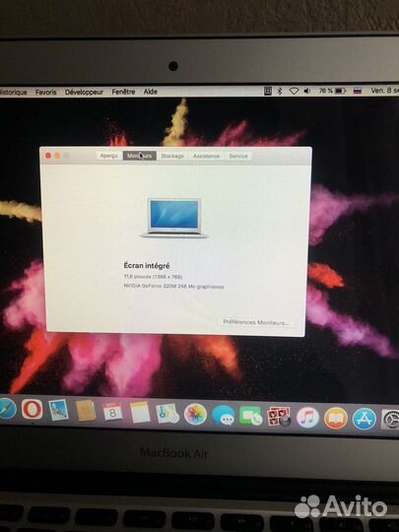The height and width of the screenshot is (532, 399).
Task: Open the Développeur menu
Action: coord(84,92)
